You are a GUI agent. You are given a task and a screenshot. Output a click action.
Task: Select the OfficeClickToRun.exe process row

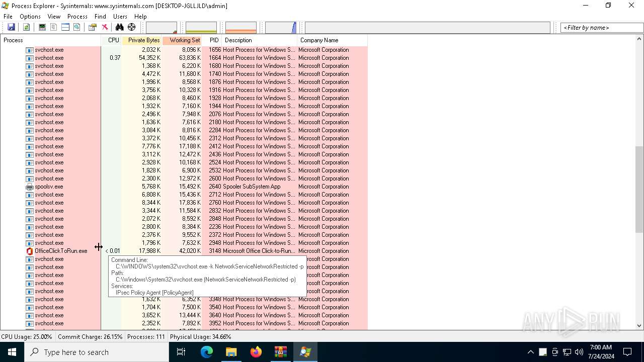click(x=184, y=251)
